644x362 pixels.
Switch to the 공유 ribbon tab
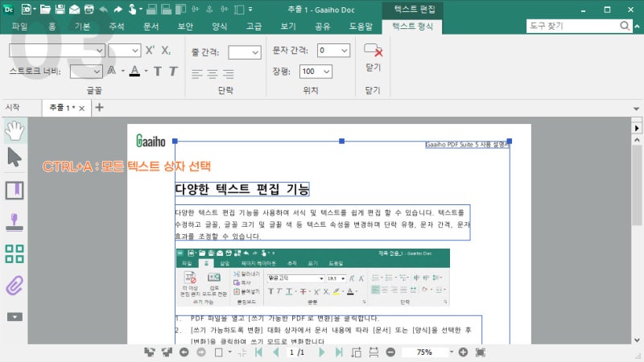click(x=323, y=27)
